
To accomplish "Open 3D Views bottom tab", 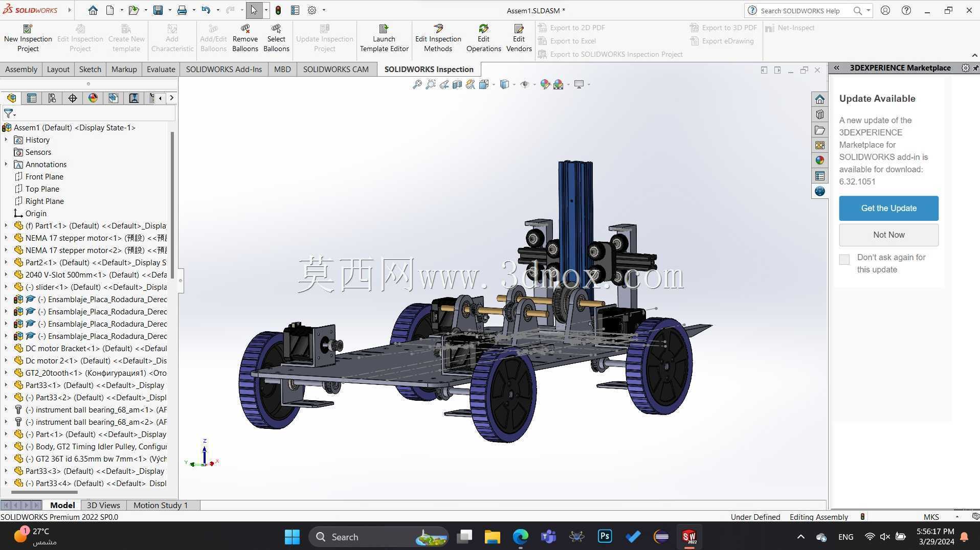I will coord(103,505).
